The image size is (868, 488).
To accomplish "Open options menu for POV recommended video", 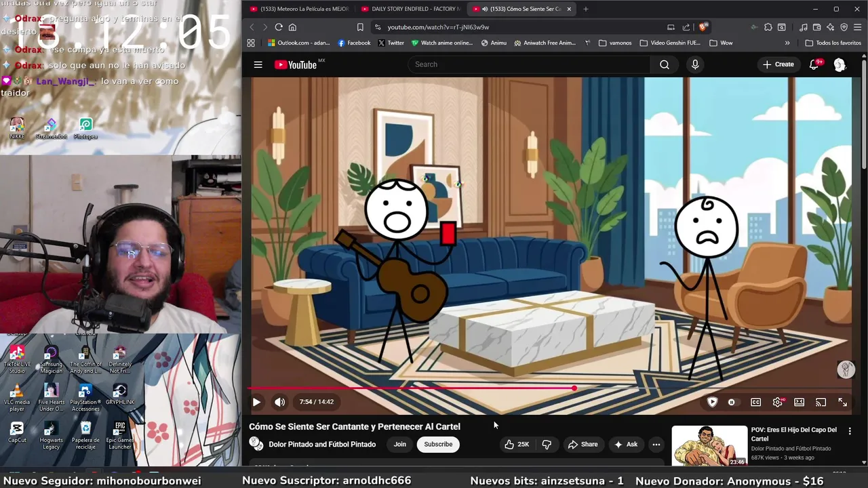I will pyautogui.click(x=850, y=431).
